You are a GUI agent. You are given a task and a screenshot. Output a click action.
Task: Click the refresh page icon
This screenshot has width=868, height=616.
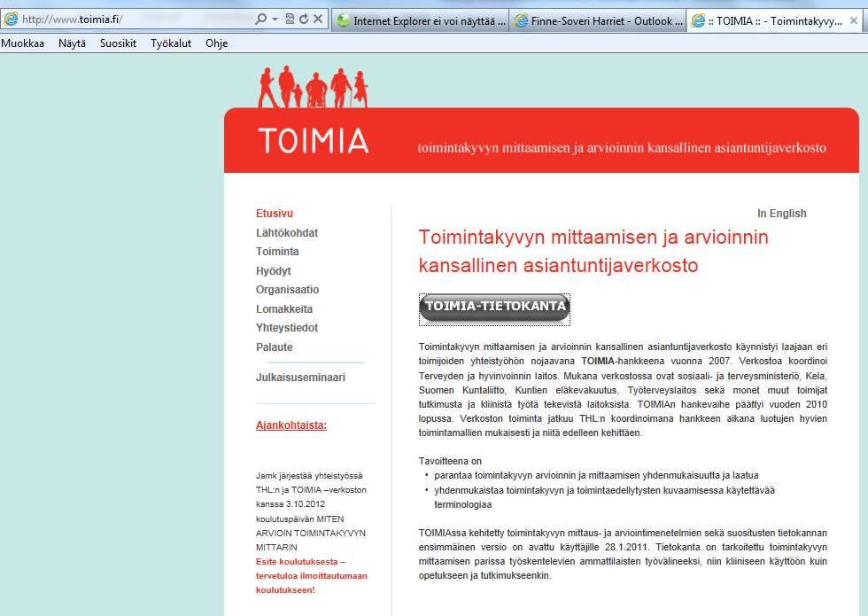click(x=304, y=19)
